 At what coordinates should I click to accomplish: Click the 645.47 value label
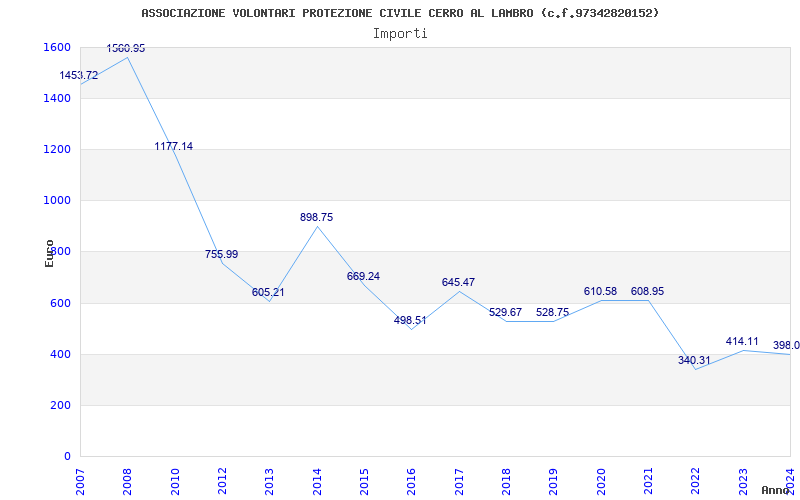[x=458, y=282]
